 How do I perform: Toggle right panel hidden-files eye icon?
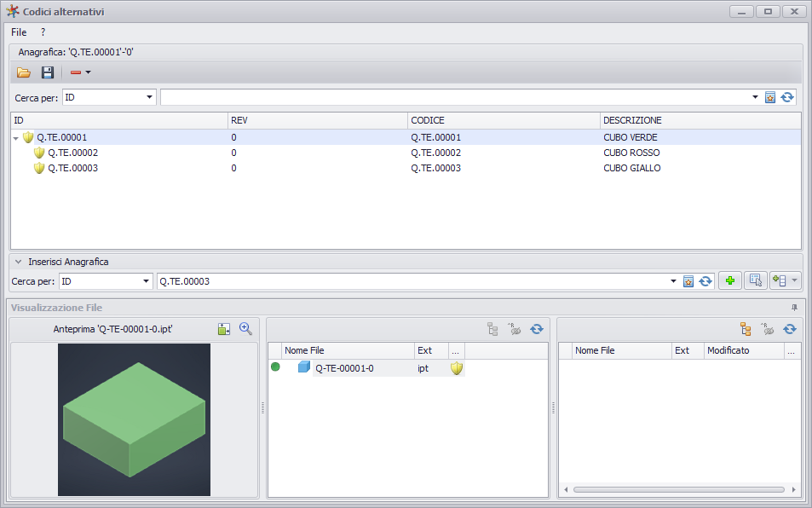coord(767,329)
